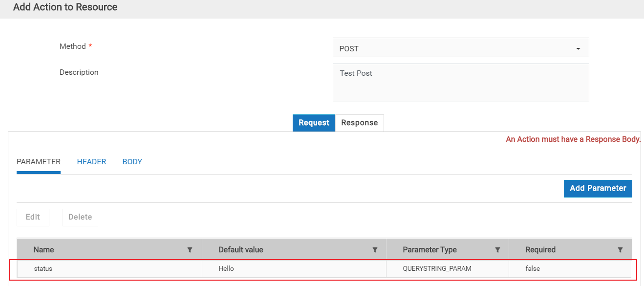Click the Add Parameter button

[598, 188]
